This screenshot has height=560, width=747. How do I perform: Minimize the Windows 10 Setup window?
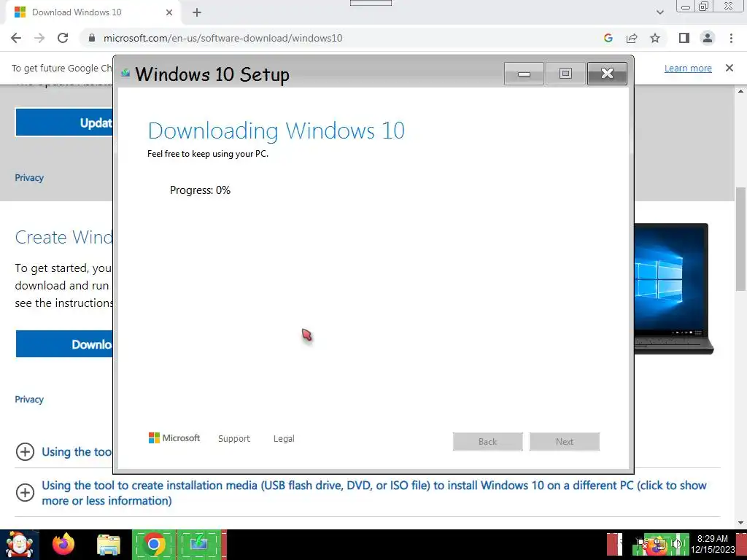pyautogui.click(x=524, y=74)
